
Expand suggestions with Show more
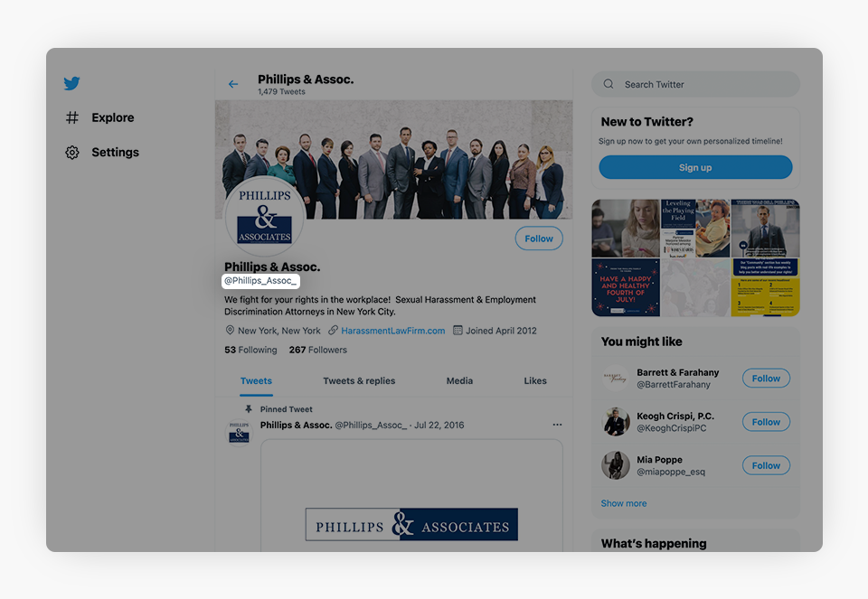(623, 503)
